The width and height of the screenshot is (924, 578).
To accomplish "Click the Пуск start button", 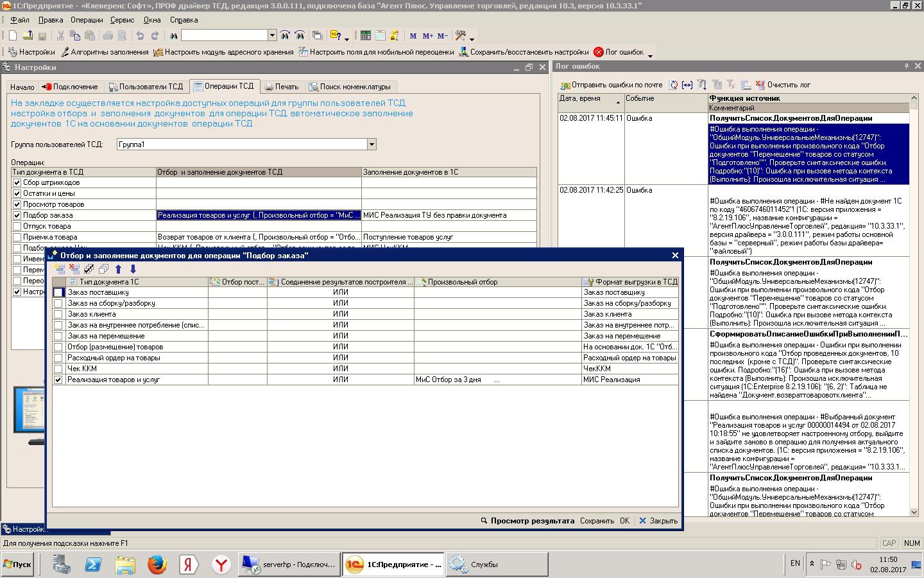I will tap(18, 565).
